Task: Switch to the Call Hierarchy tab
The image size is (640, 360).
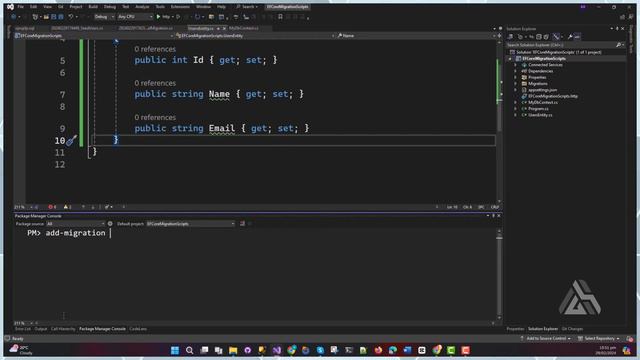Action: (63, 329)
